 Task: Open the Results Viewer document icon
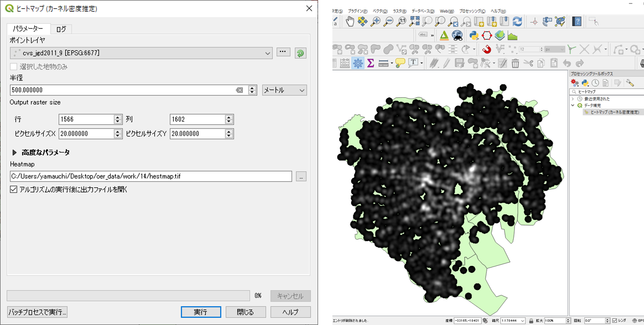[x=605, y=83]
